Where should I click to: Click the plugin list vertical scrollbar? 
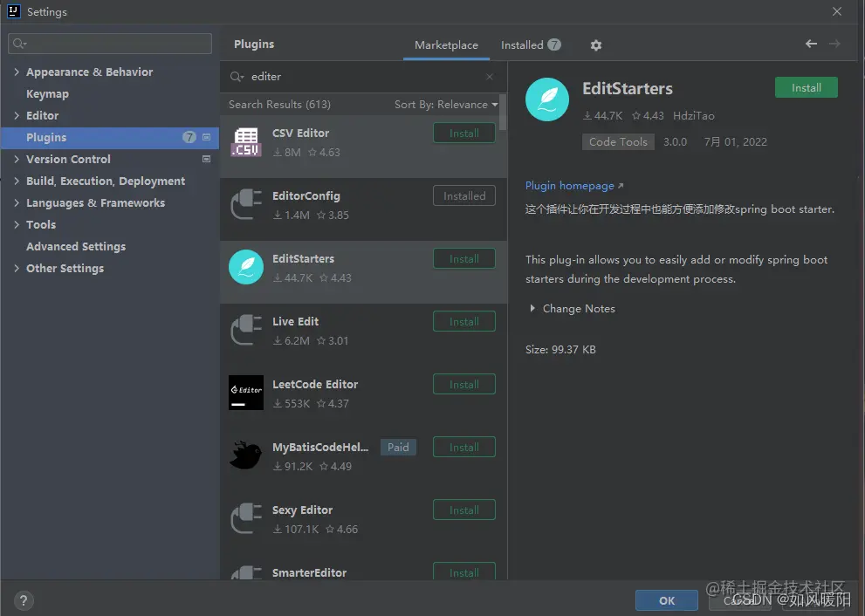[x=503, y=112]
